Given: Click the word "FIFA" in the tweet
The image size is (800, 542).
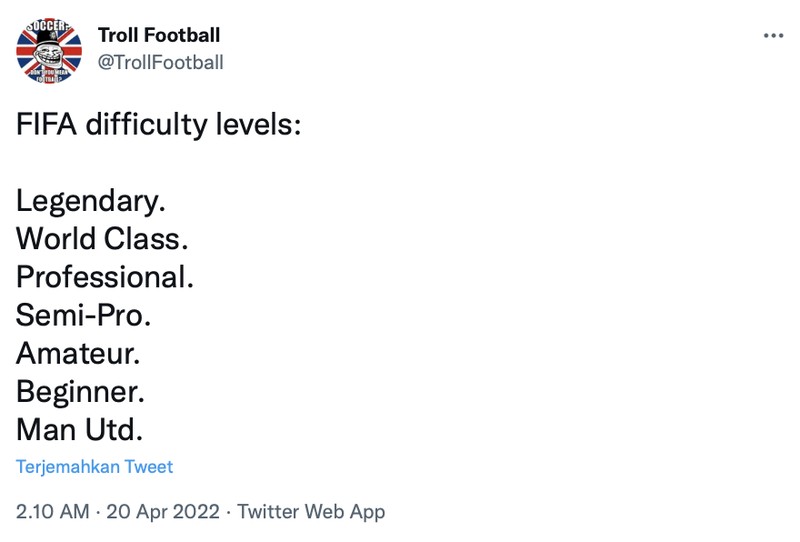Looking at the screenshot, I should point(46,125).
